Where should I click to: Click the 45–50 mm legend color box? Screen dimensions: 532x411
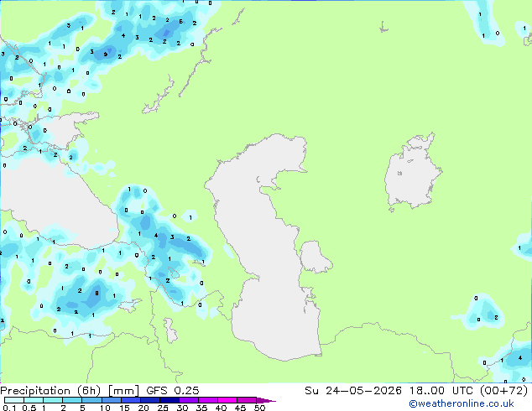[247, 400]
